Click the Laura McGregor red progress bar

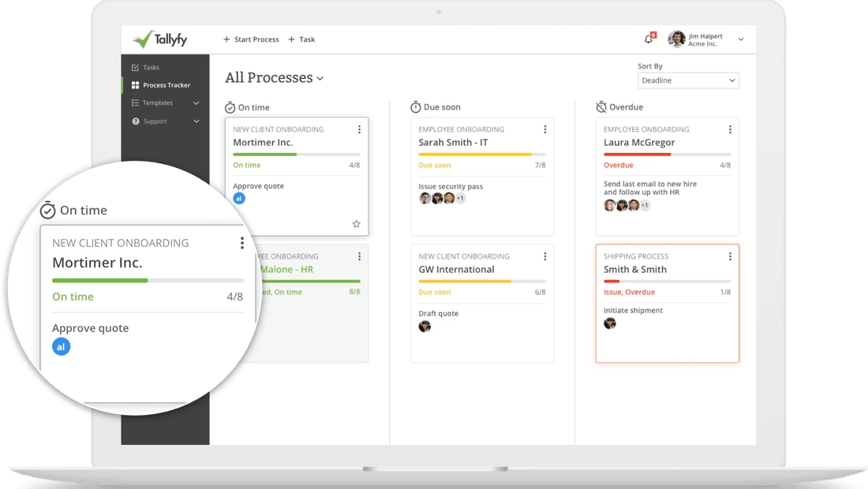tap(667, 155)
